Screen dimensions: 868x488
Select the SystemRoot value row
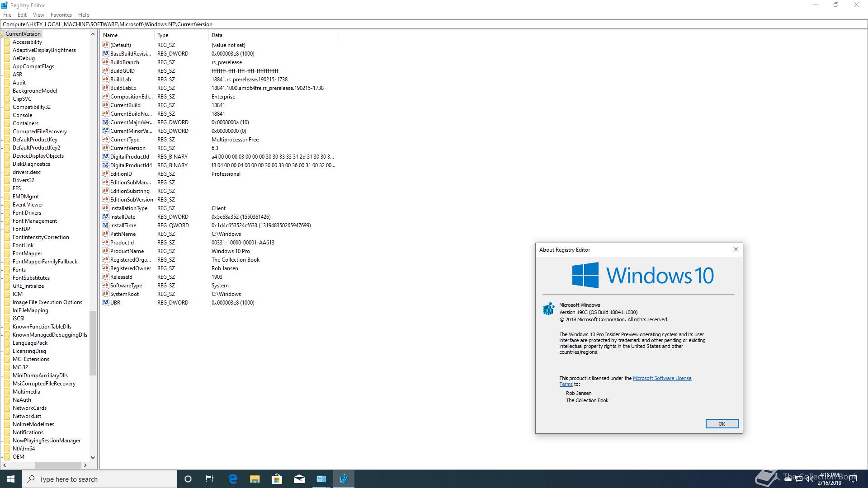tap(219, 294)
